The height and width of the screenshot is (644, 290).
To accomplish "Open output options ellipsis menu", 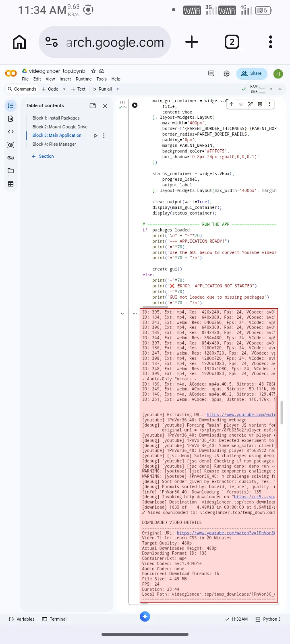I will click(135, 314).
